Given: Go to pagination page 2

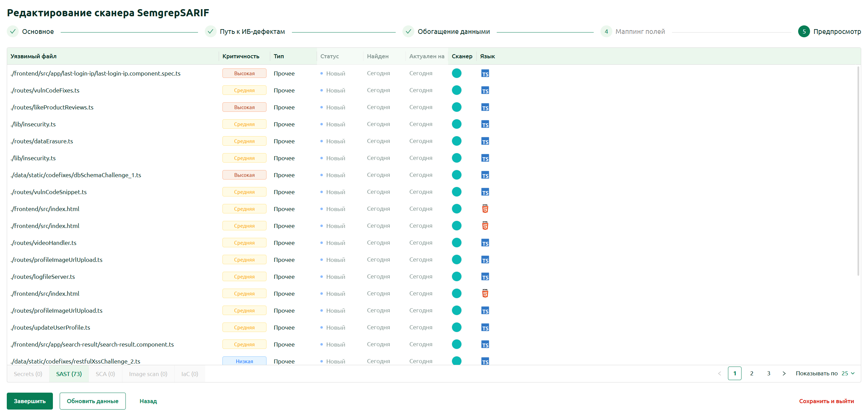Looking at the screenshot, I should pos(751,373).
